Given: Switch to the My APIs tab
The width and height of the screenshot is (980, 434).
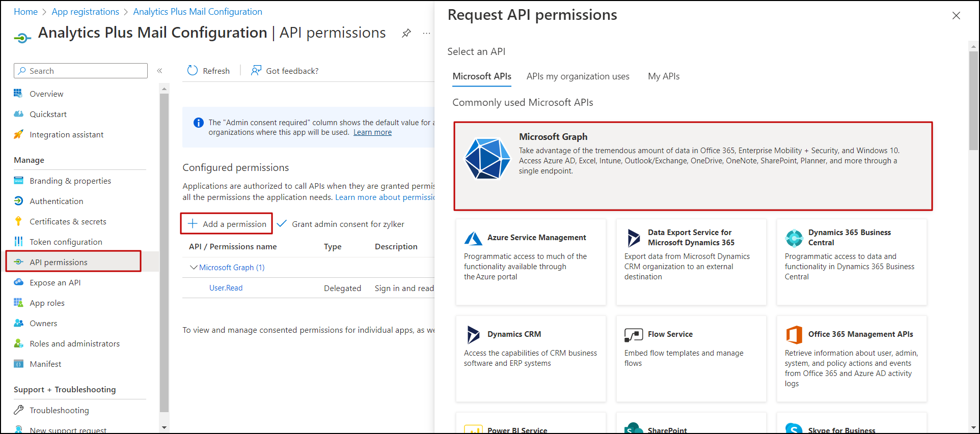Looking at the screenshot, I should coord(663,76).
